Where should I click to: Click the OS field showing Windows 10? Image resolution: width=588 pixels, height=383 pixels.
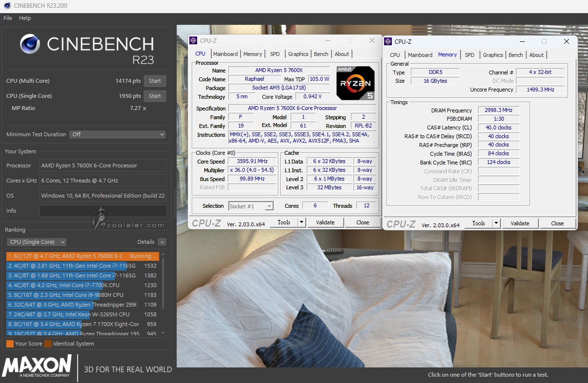pyautogui.click(x=103, y=196)
